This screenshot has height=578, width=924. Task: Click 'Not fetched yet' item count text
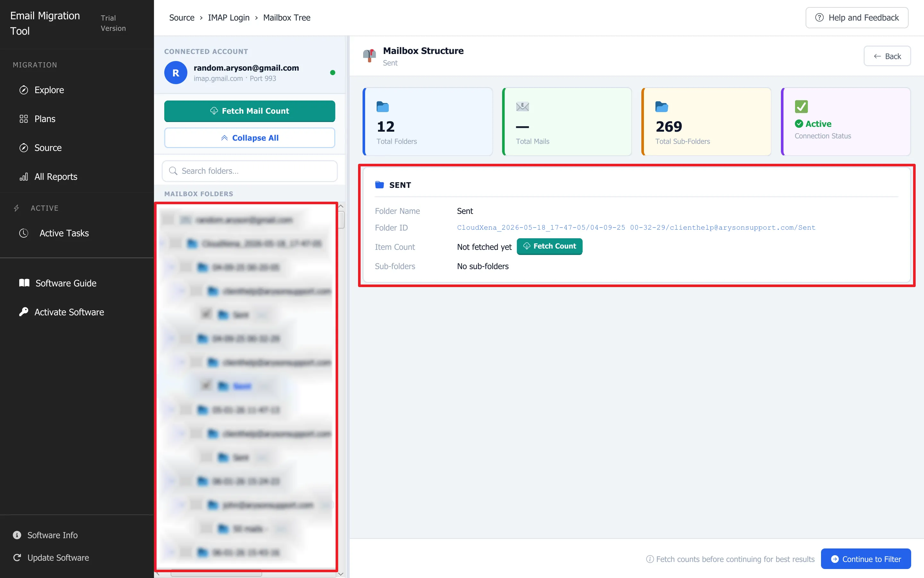point(484,247)
